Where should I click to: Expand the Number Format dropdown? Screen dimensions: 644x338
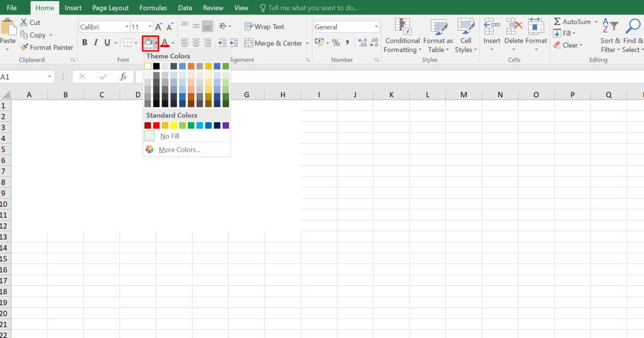click(x=377, y=26)
